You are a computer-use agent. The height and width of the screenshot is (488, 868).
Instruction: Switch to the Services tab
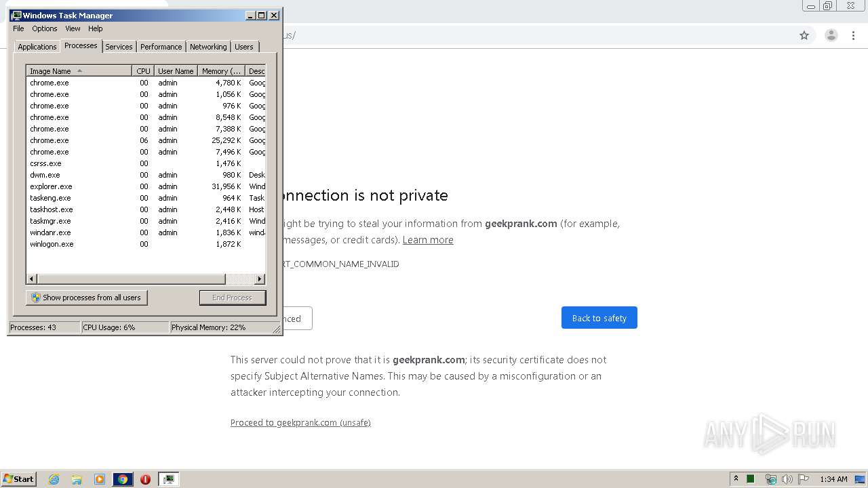119,47
